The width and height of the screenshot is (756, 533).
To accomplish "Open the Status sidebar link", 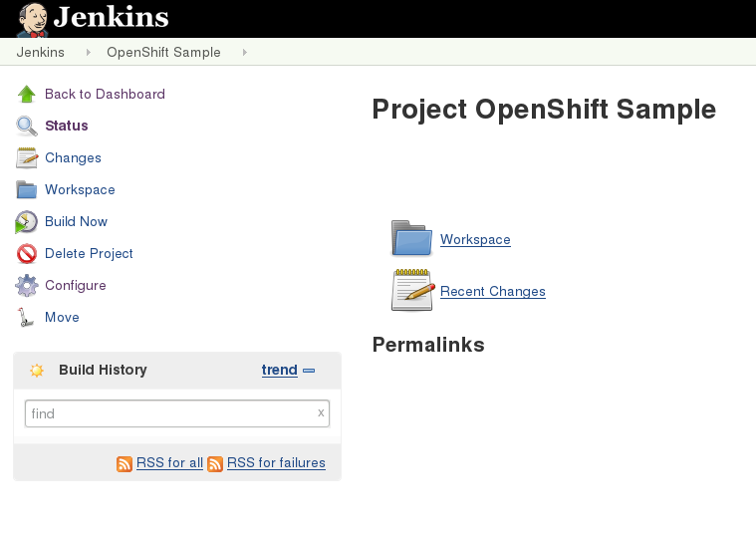I will 67,126.
